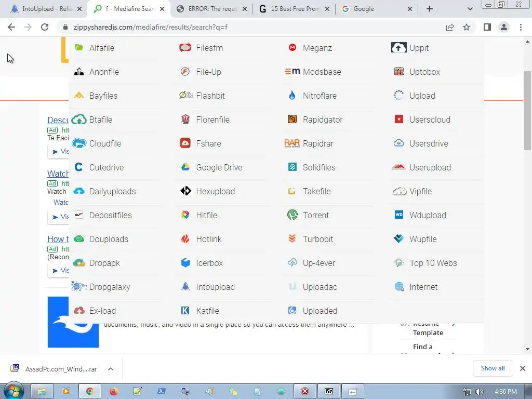
Task: Close the downloads bar
Action: [x=523, y=368]
